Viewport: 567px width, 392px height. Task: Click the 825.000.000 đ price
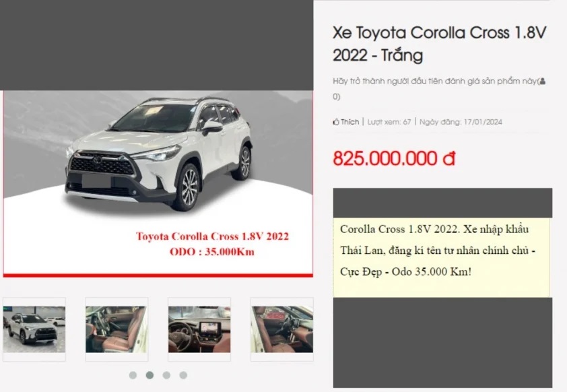pos(394,158)
